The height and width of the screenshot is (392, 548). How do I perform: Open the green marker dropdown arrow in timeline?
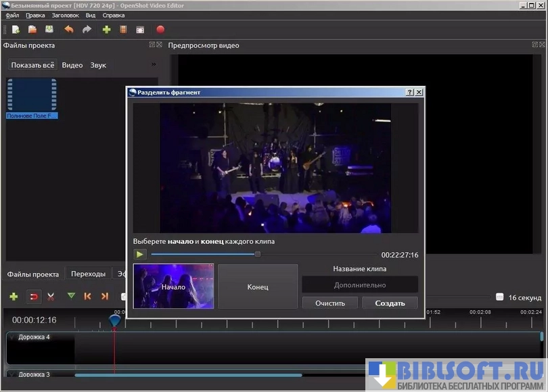[71, 297]
